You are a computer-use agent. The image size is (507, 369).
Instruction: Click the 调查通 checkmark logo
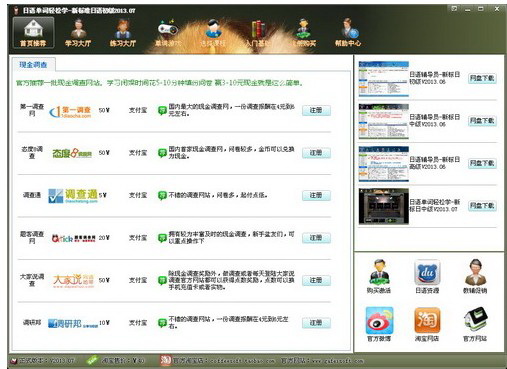[x=73, y=196]
